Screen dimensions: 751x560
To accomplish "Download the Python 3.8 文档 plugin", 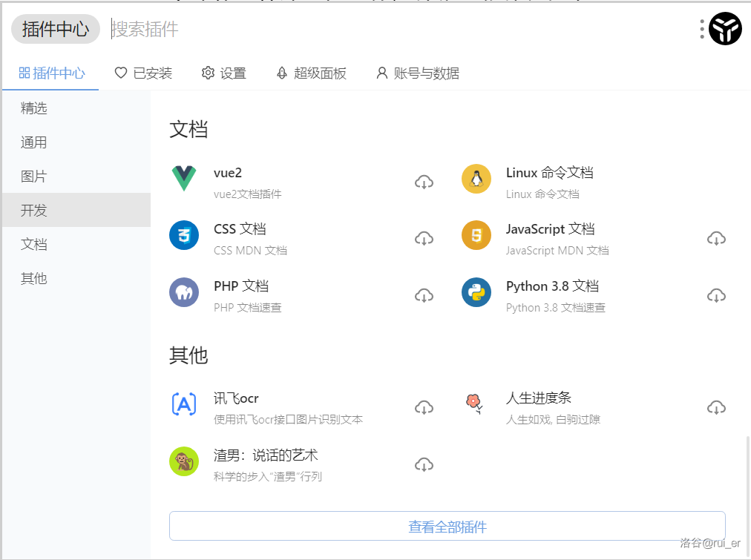I will pyautogui.click(x=716, y=295).
